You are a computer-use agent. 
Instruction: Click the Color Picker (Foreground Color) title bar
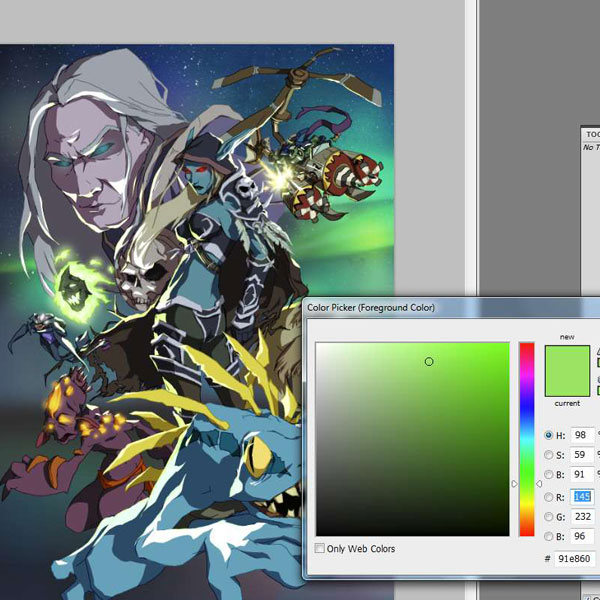[452, 308]
